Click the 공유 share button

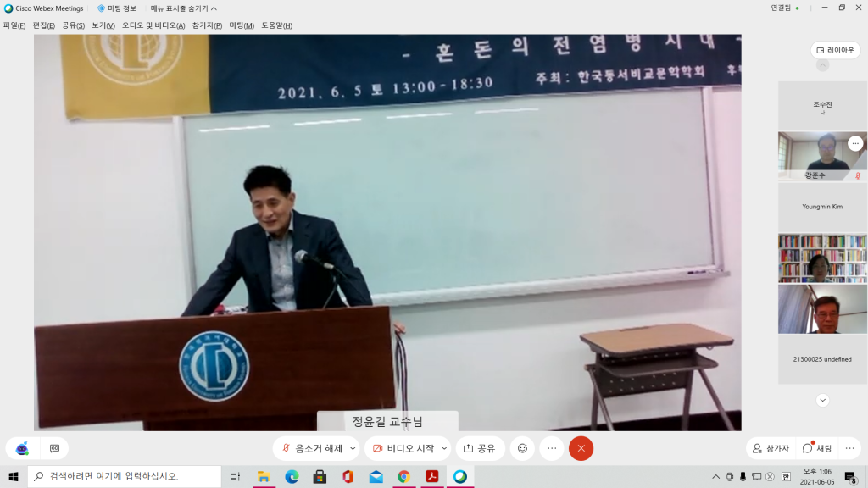480,448
